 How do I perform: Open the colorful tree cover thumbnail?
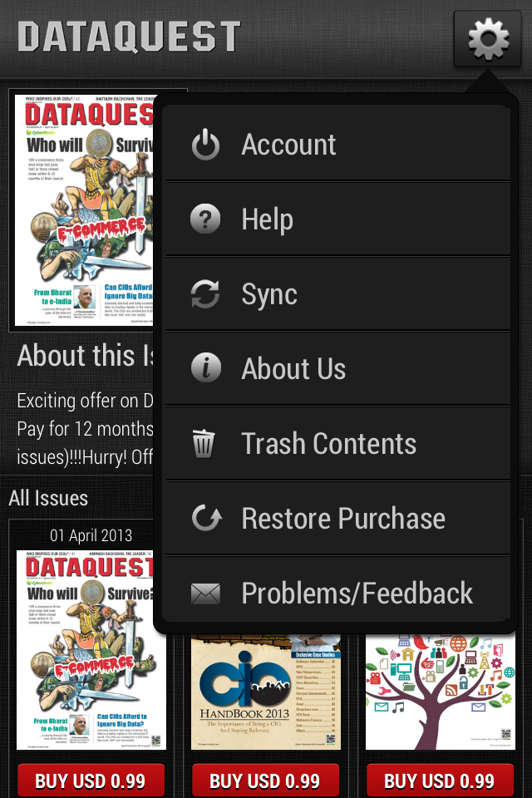click(x=441, y=692)
